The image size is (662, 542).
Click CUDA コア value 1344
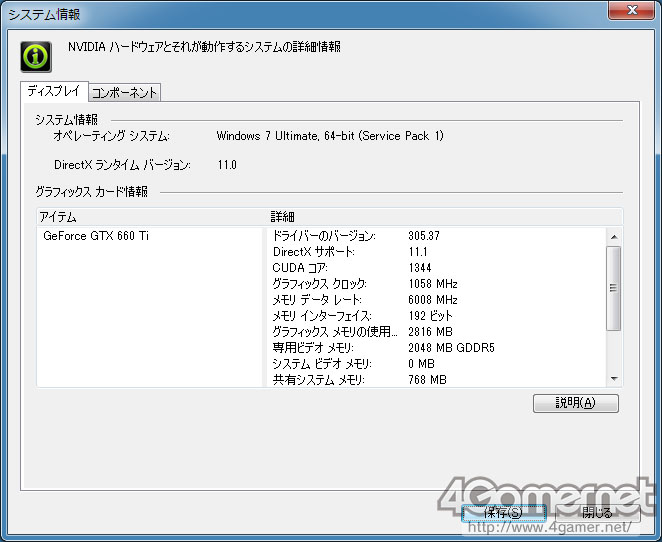tap(420, 268)
